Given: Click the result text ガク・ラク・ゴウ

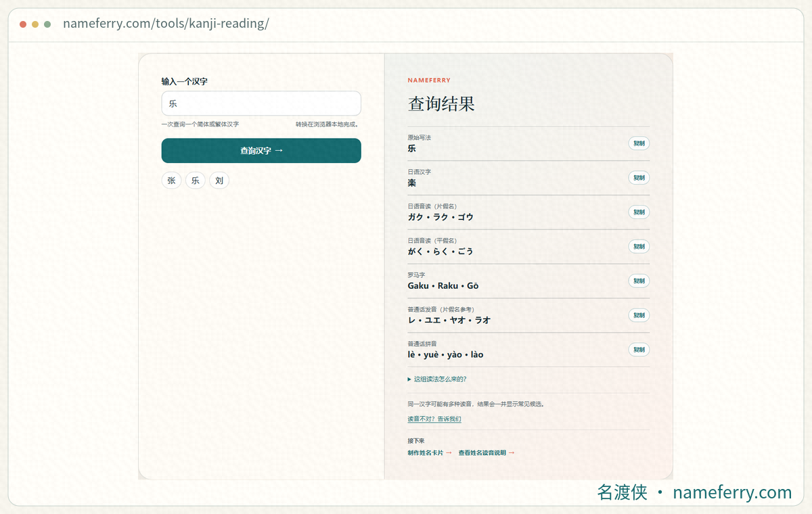Looking at the screenshot, I should pyautogui.click(x=441, y=217).
